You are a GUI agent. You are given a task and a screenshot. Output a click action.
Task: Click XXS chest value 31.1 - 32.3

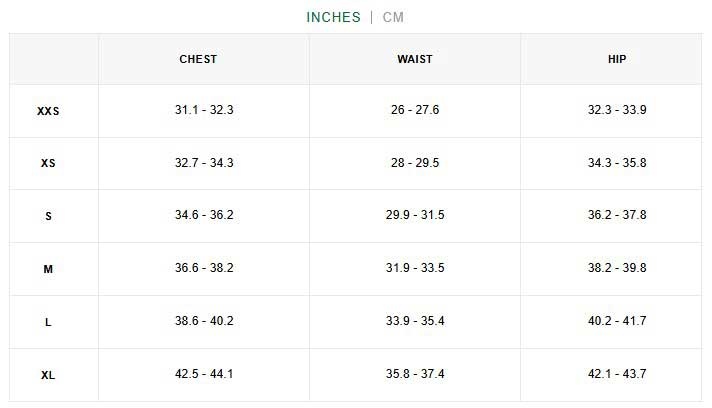tap(204, 110)
